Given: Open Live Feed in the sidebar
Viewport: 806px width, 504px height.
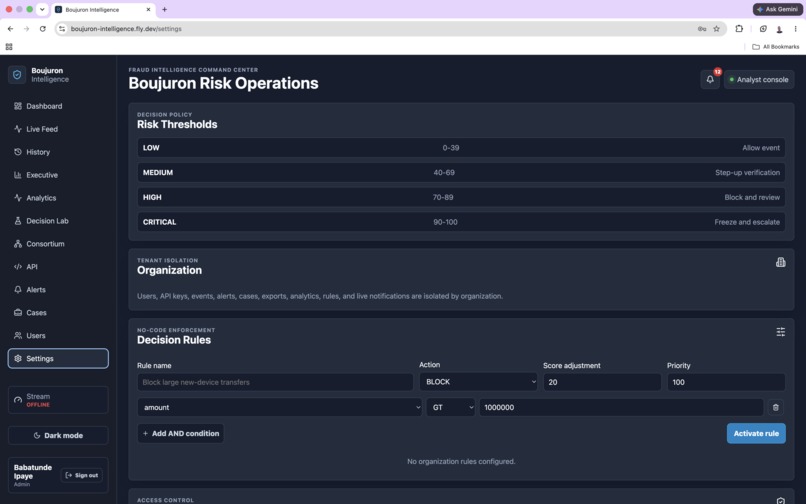Looking at the screenshot, I should point(58,129).
